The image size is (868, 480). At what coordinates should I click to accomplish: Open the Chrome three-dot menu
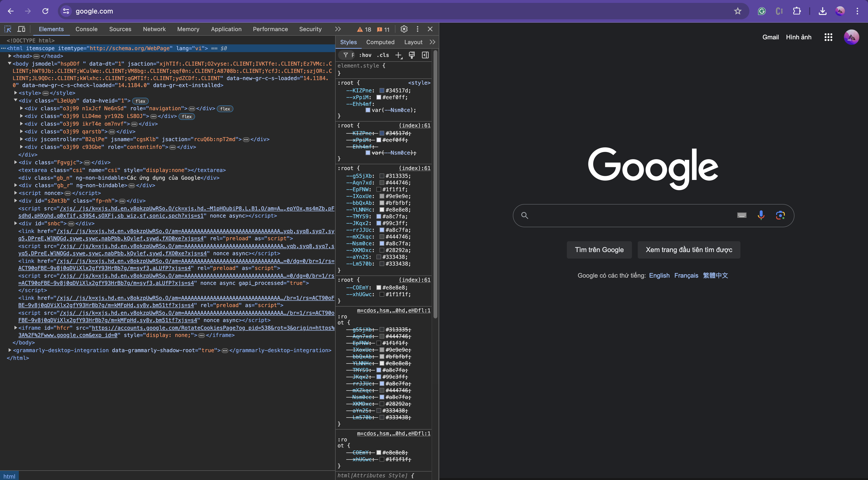pos(857,11)
